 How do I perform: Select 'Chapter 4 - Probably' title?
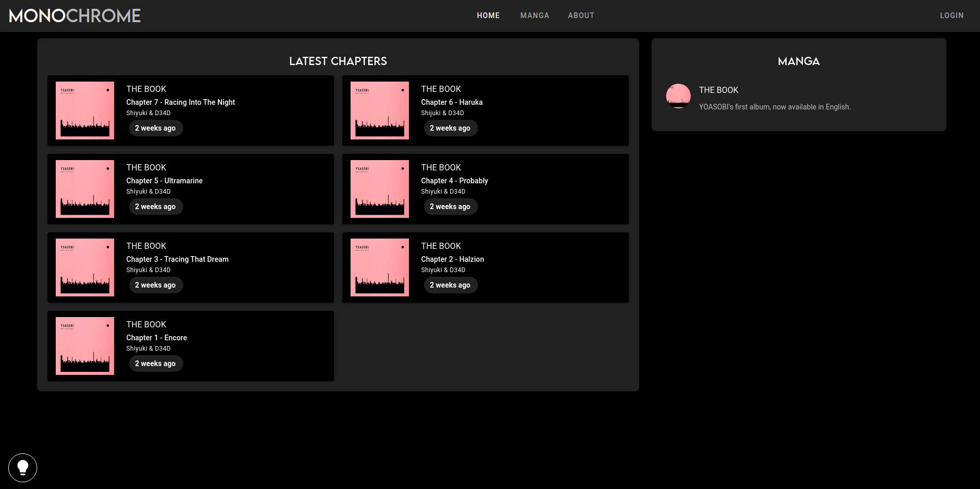(454, 181)
